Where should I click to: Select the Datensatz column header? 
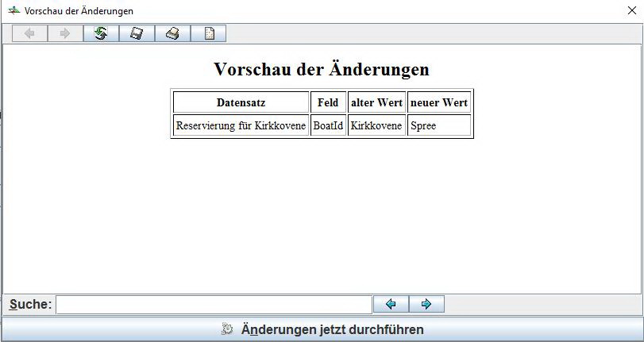[x=241, y=102]
